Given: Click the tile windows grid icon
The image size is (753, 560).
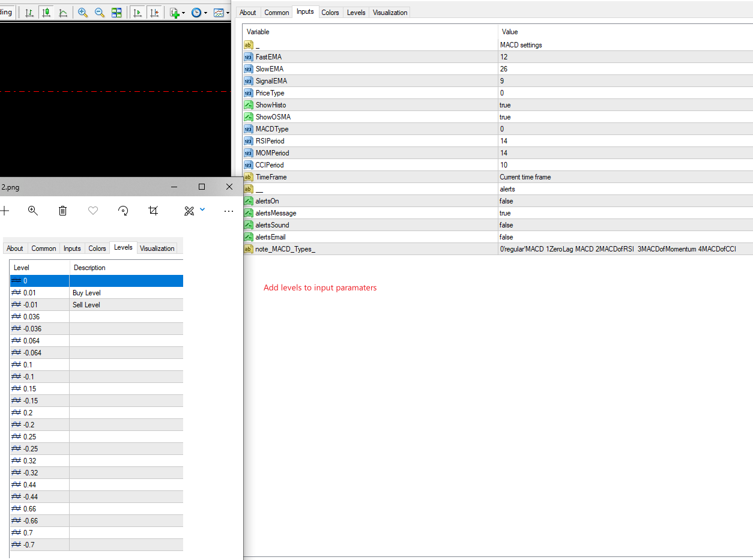Looking at the screenshot, I should click(x=116, y=13).
